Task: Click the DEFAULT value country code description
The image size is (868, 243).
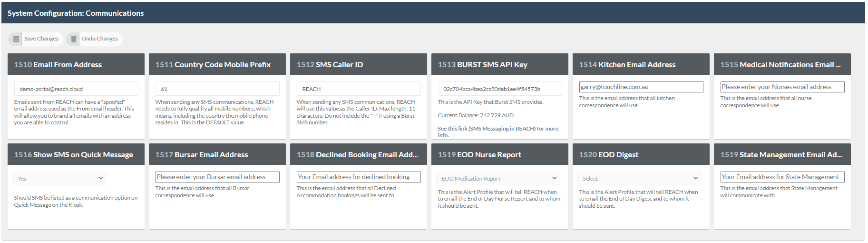Action: coord(215,112)
